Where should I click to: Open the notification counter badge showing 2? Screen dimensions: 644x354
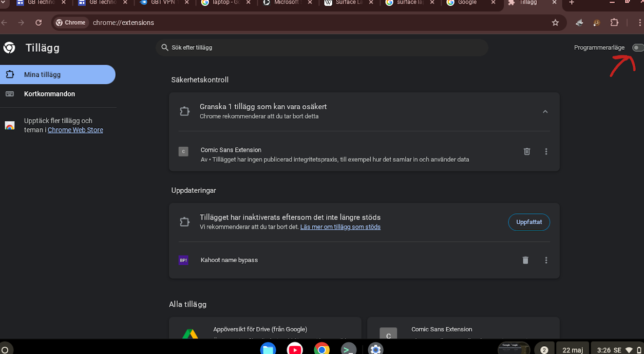click(x=544, y=350)
